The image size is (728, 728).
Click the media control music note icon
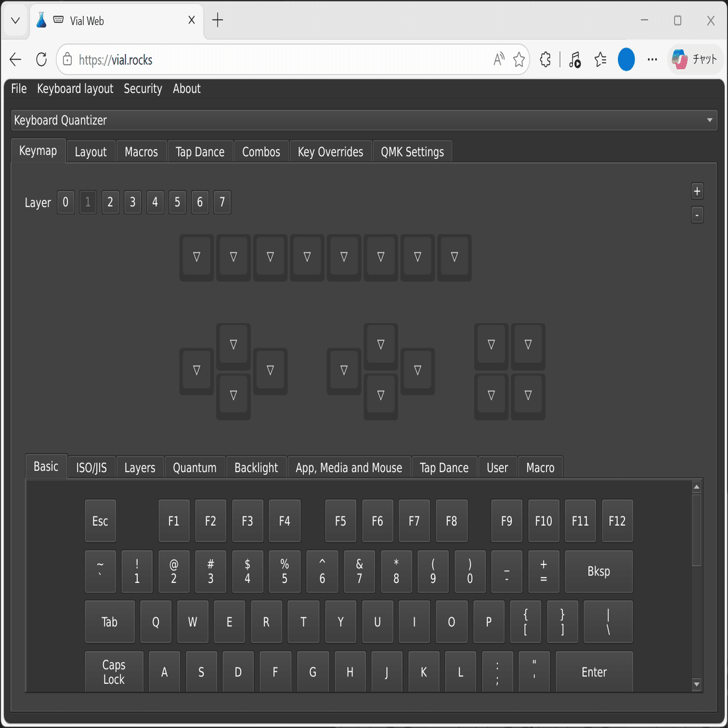tap(575, 59)
